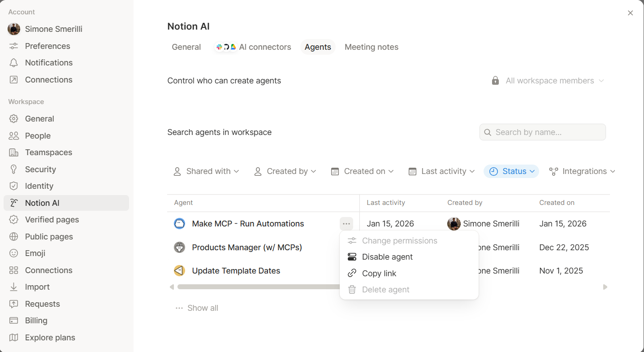
Task: Disable the Make MCP agent
Action: point(387,256)
